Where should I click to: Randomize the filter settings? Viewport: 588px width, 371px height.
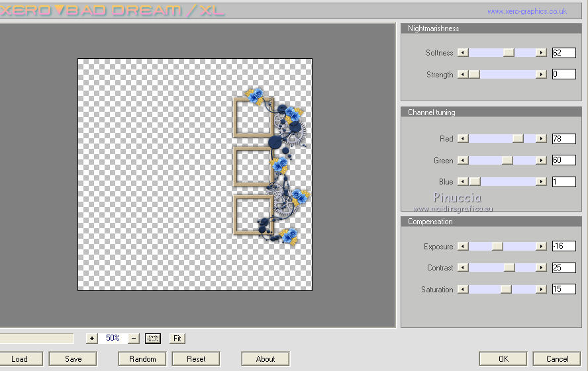click(142, 358)
